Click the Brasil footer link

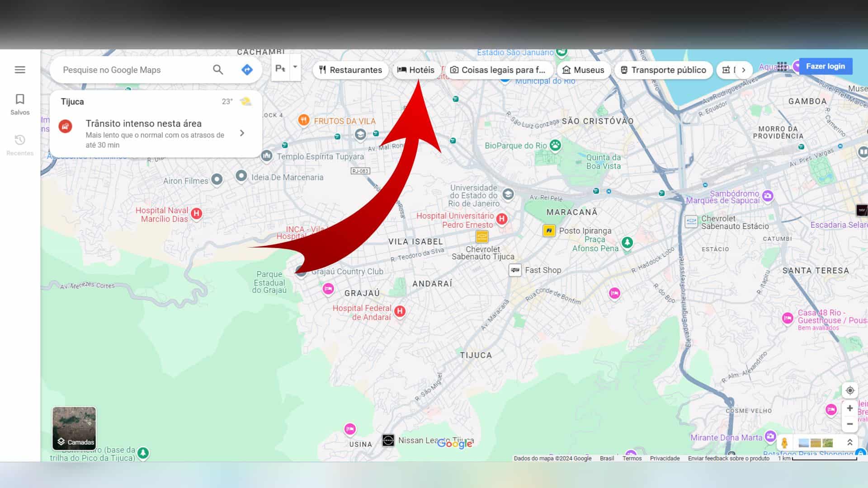pyautogui.click(x=607, y=458)
